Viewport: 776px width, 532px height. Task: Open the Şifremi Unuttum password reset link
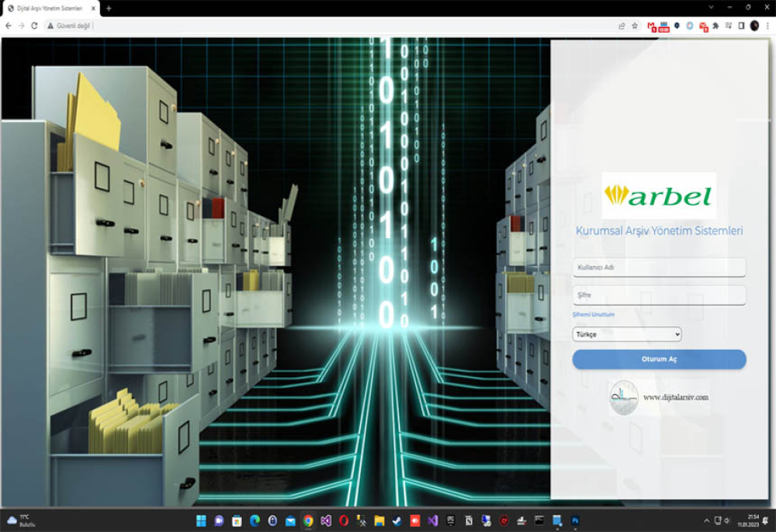click(593, 315)
